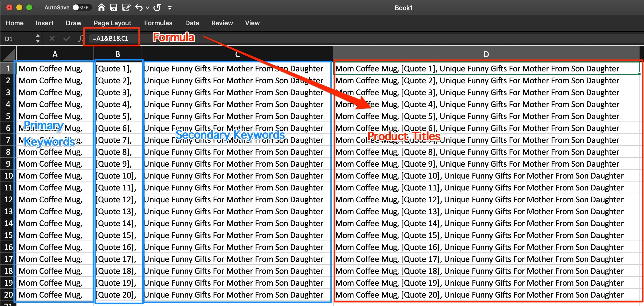Screen dimensions: 644x306
Task: Toggle the AutoSave switch
Action: [82, 7]
